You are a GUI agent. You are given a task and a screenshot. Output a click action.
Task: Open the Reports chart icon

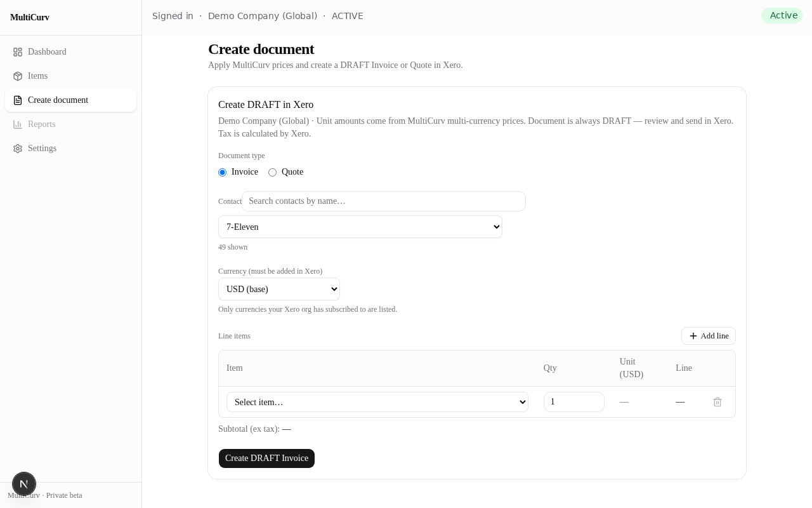pyautogui.click(x=18, y=124)
